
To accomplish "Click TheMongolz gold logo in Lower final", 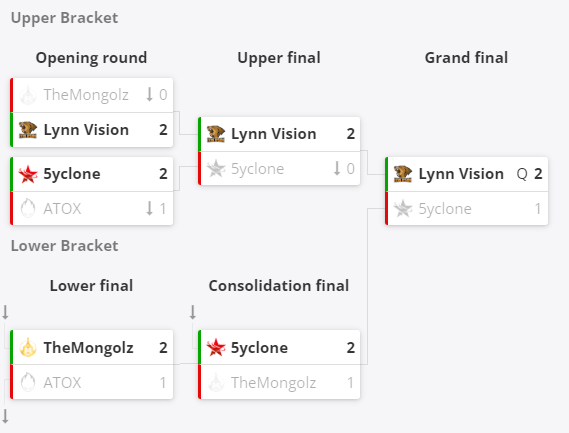I will [28, 348].
